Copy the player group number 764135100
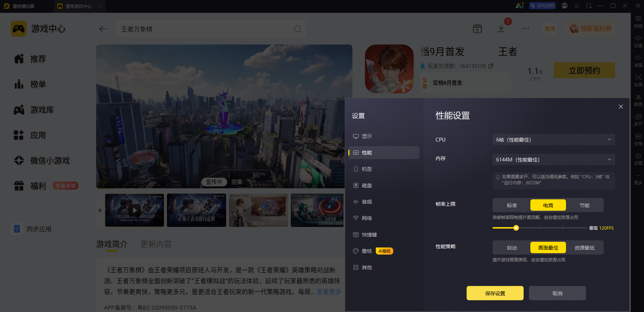This screenshot has width=644, height=312. coord(491,66)
